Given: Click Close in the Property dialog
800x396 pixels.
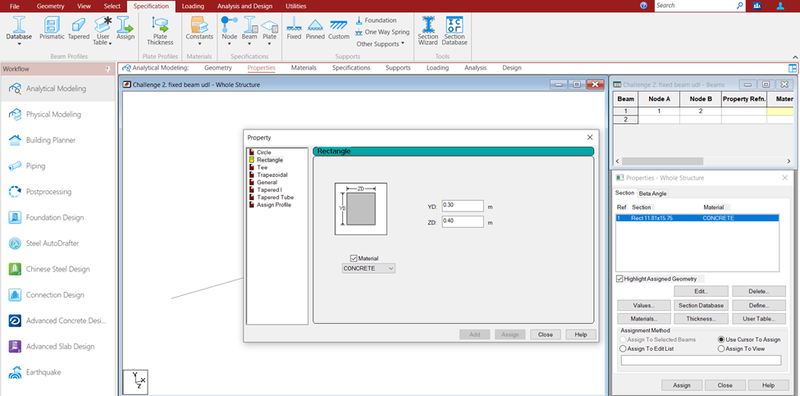Looking at the screenshot, I should (545, 335).
